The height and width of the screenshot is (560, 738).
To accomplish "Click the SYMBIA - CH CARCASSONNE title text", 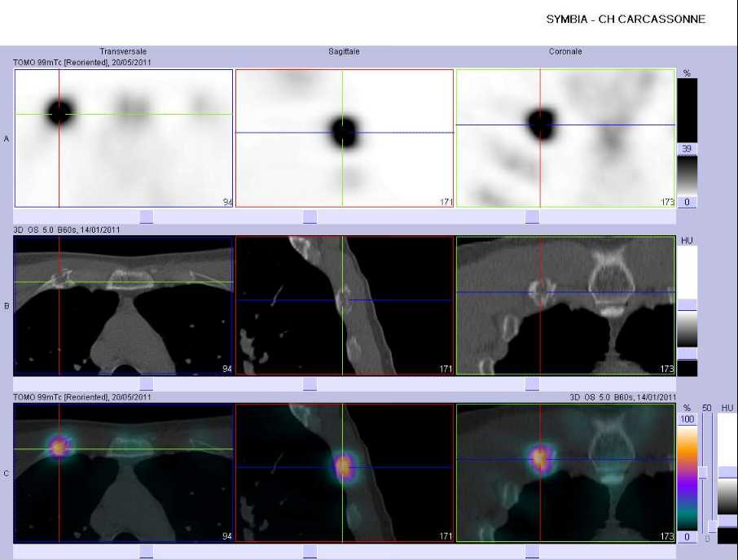I will pos(626,20).
